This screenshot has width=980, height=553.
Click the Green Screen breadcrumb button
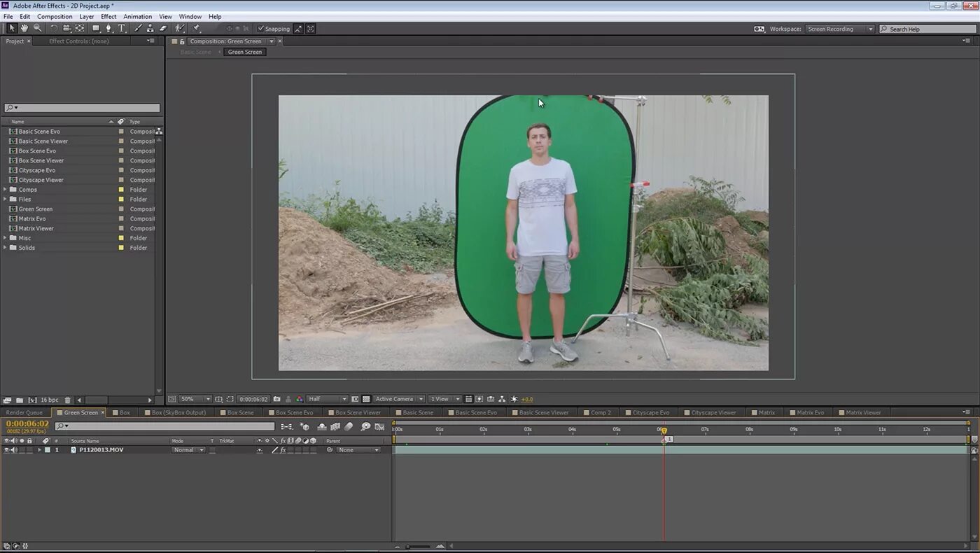(x=245, y=52)
